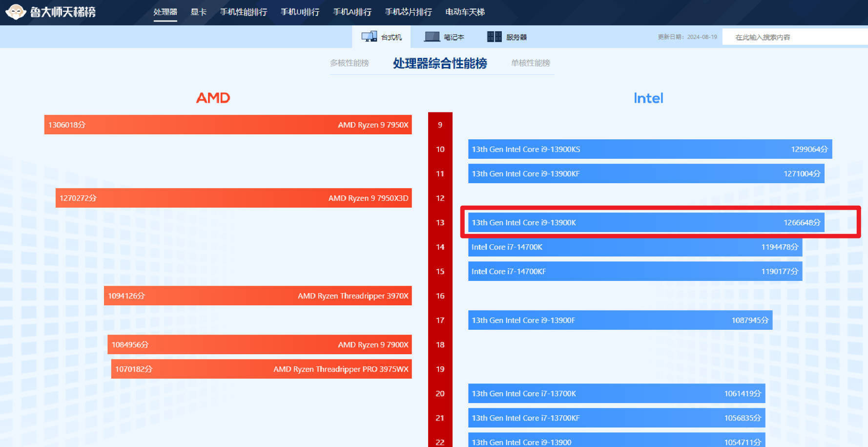868x447 pixels.
Task: Click rank number 20 in center column
Action: click(440, 393)
